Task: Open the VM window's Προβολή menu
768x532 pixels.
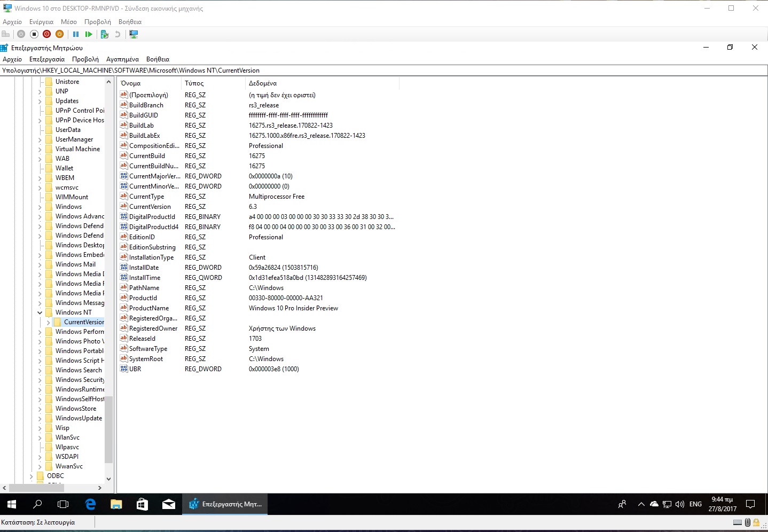Action: click(98, 22)
